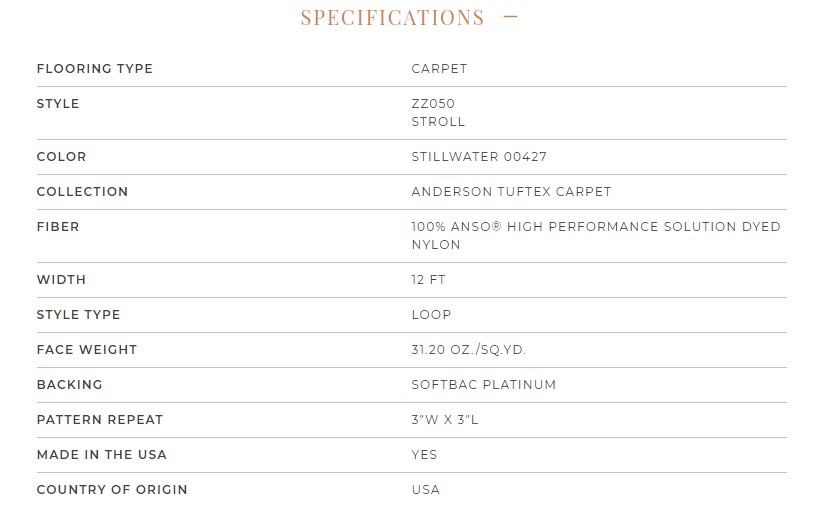Select the LOOP style type value
The width and height of the screenshot is (825, 510).
tap(431, 315)
